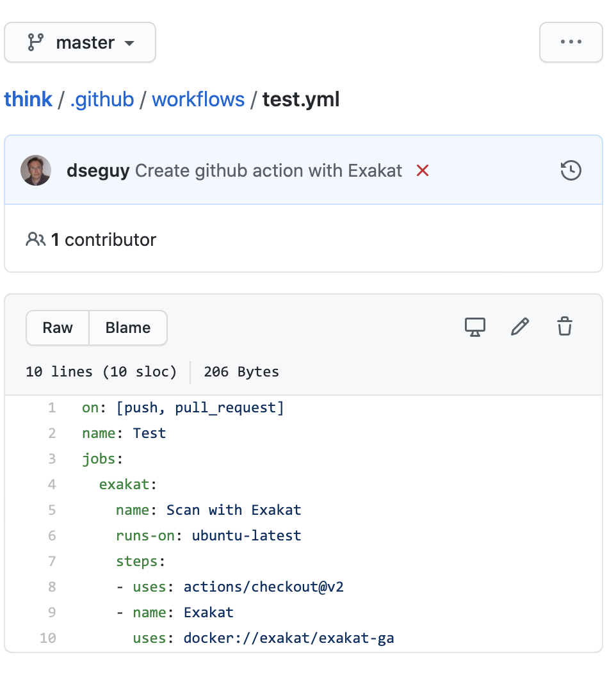Click the contributors people icon

[36, 239]
